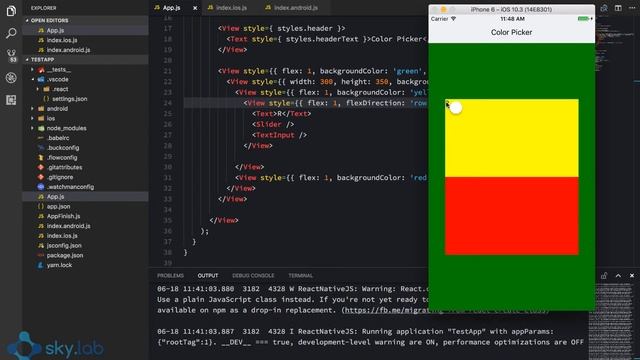Open .gitattributes in the file tree

pos(64,167)
